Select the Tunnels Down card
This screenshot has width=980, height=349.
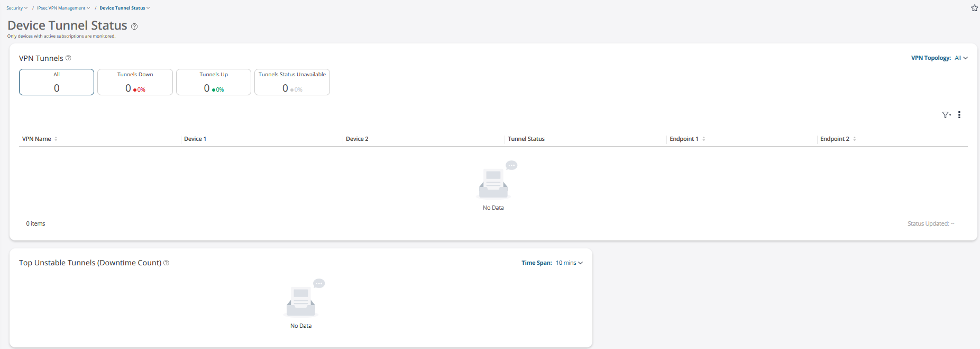[x=135, y=82]
